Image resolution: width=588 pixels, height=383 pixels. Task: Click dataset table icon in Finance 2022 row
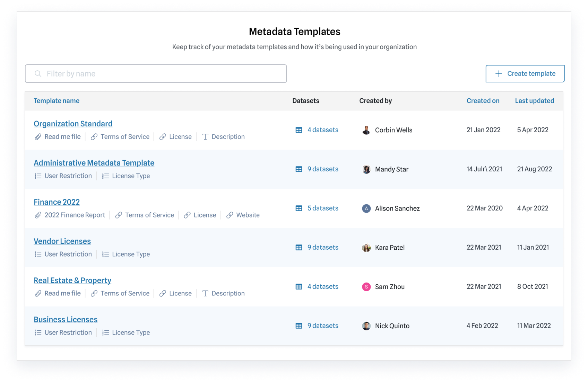point(299,208)
